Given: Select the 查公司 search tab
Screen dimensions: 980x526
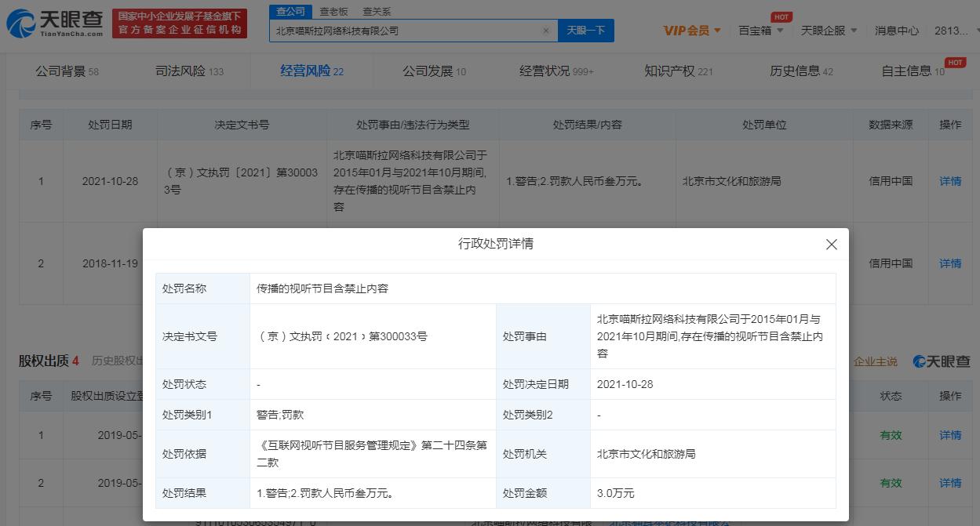Looking at the screenshot, I should [290, 12].
